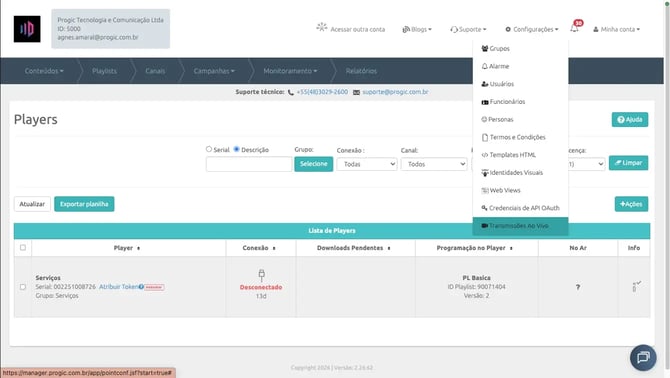Click the player search text field
This screenshot has width=670, height=378.
[x=249, y=164]
